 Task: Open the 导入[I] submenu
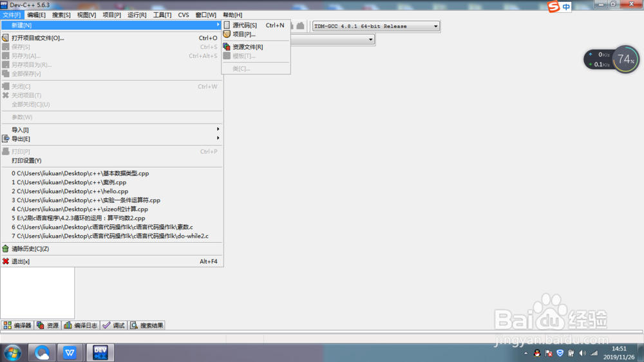(111, 129)
